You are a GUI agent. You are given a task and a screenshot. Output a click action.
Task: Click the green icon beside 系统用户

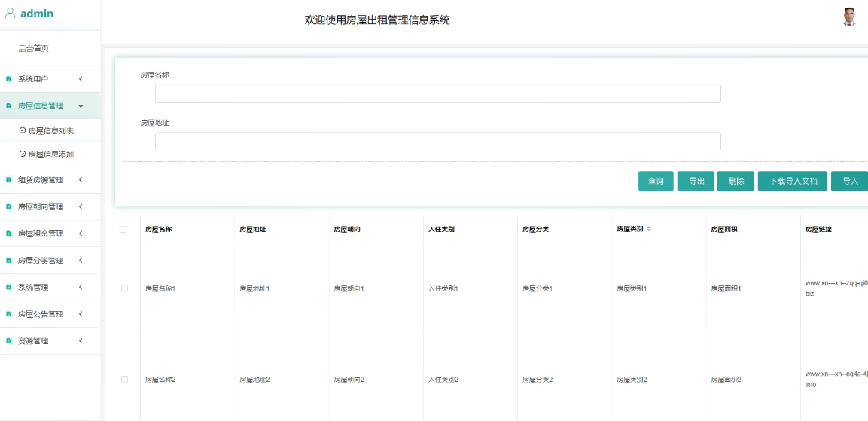pos(8,79)
